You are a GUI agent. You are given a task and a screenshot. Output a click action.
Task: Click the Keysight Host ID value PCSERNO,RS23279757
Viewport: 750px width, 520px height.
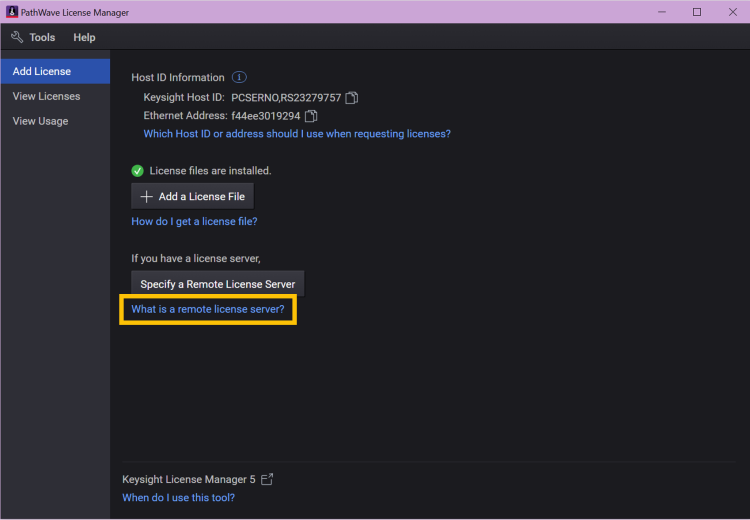286,98
